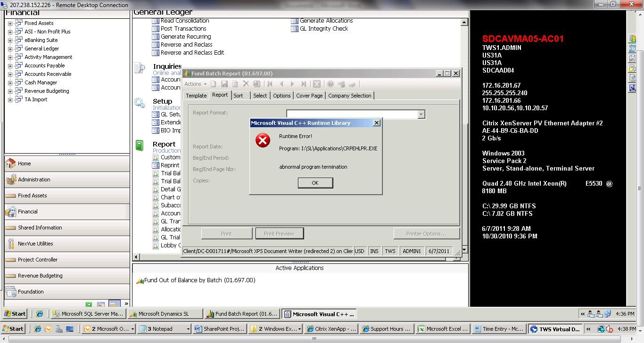Switch to the Company Selection tab
Viewport: 644px width, 343px height.
pyautogui.click(x=350, y=96)
